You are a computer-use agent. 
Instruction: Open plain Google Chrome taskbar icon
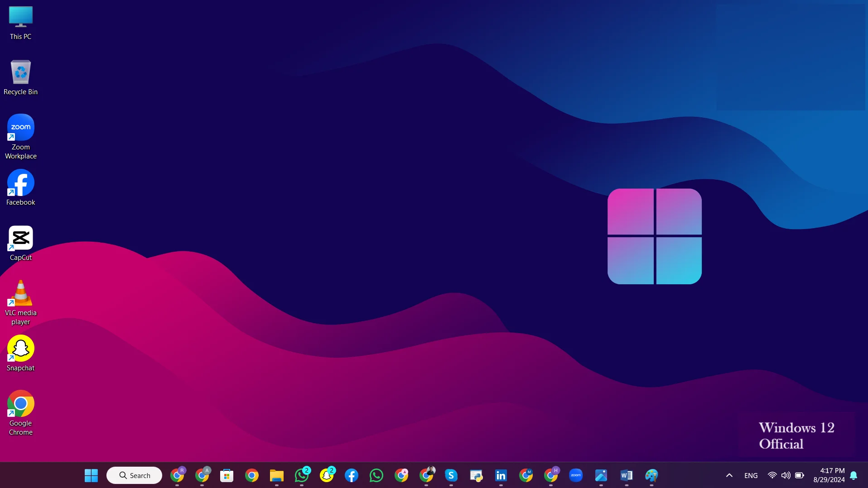[x=252, y=475]
